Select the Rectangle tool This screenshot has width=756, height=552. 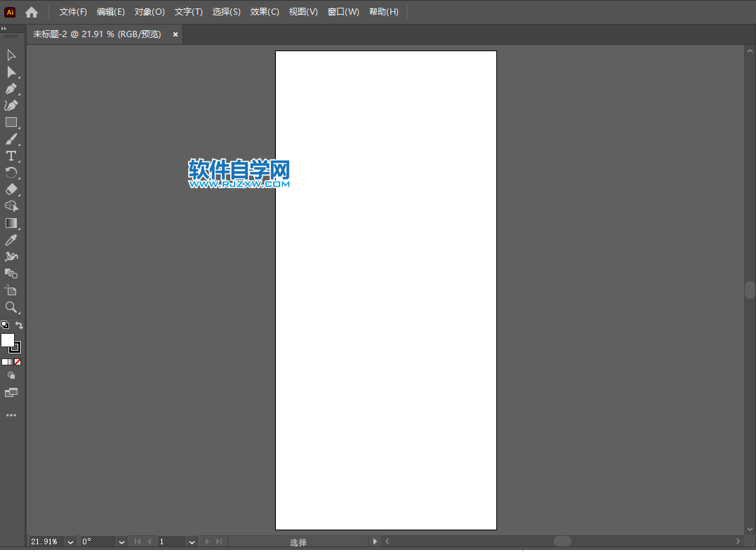coord(11,123)
